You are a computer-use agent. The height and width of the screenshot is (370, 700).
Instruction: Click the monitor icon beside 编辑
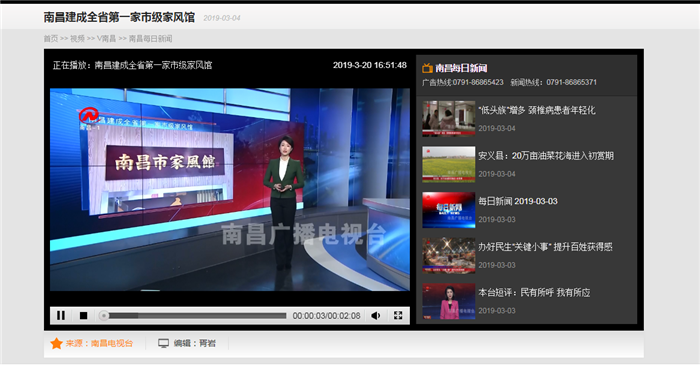coord(163,343)
